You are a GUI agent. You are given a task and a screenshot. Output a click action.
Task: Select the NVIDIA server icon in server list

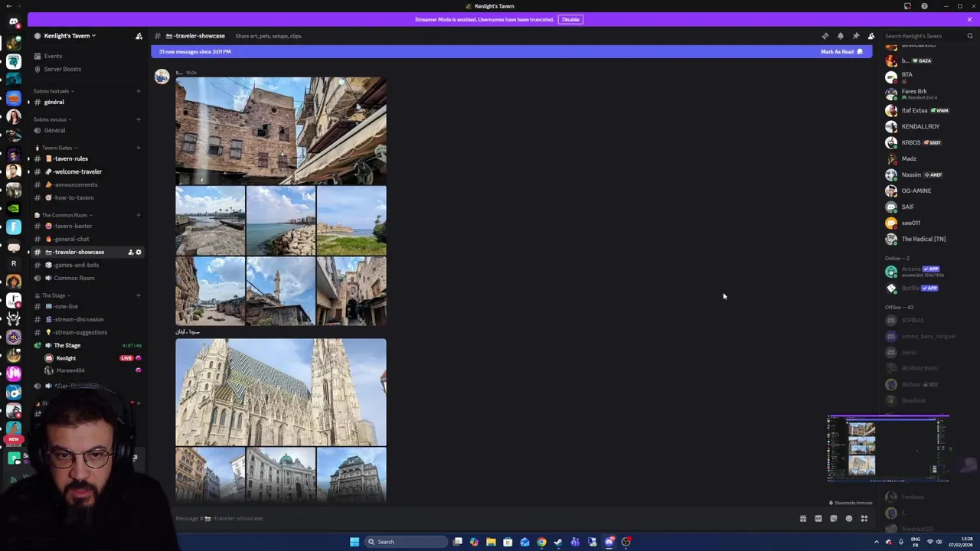pos(13,207)
